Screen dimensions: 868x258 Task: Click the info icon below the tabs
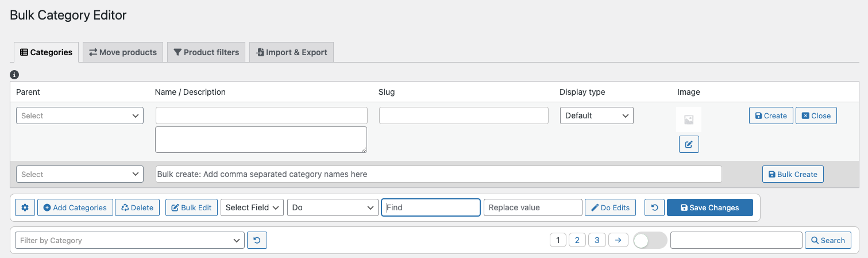click(x=15, y=75)
